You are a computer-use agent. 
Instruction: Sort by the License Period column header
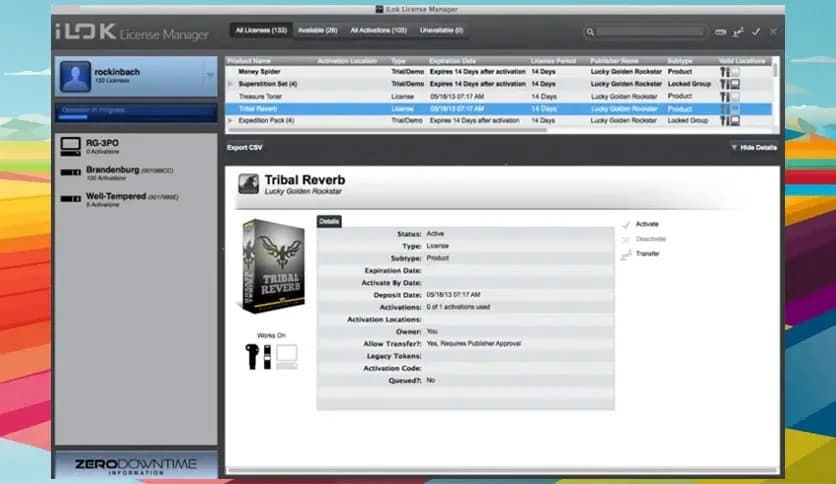tap(553, 61)
